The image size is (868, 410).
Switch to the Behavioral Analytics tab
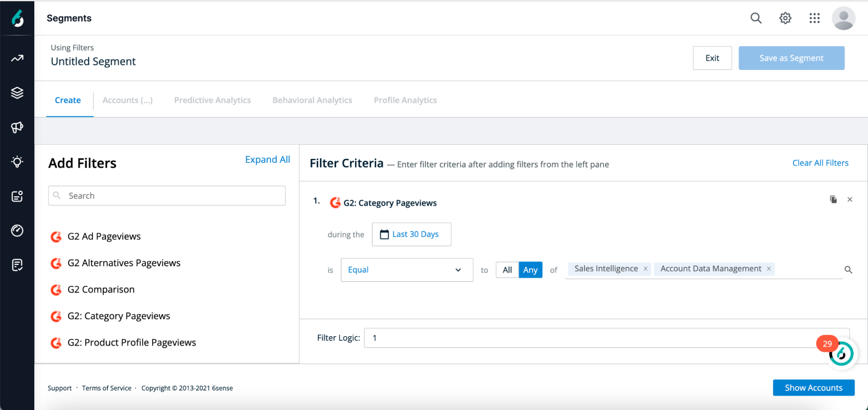(x=312, y=100)
